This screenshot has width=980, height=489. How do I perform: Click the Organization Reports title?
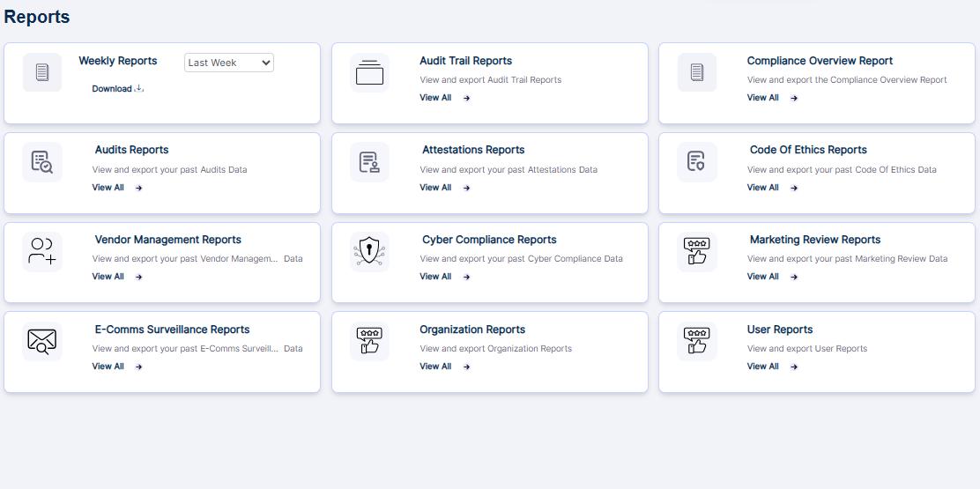click(472, 330)
